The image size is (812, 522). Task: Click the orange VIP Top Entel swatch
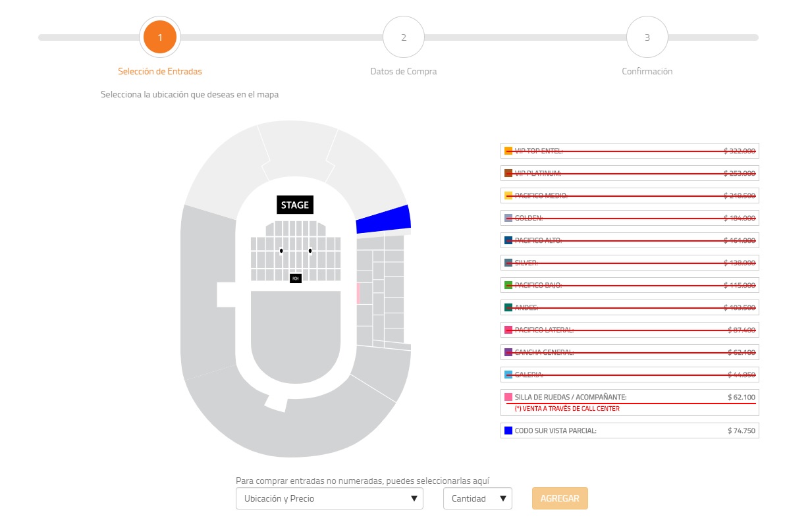tap(508, 151)
